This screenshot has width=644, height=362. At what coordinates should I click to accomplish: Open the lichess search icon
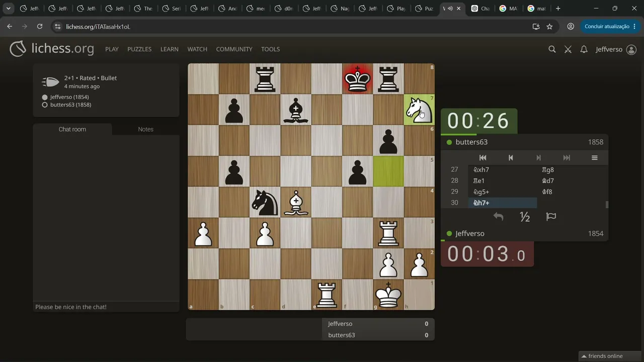tap(552, 49)
